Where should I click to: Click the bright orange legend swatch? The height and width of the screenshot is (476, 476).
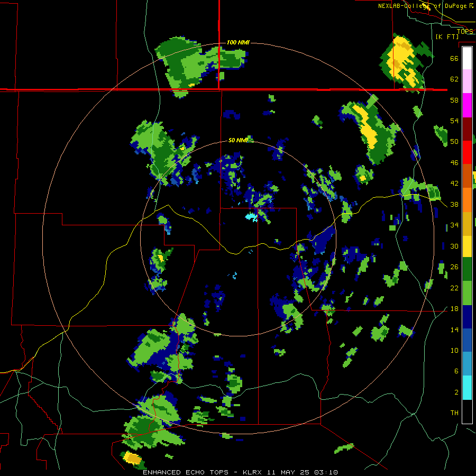tap(467, 200)
